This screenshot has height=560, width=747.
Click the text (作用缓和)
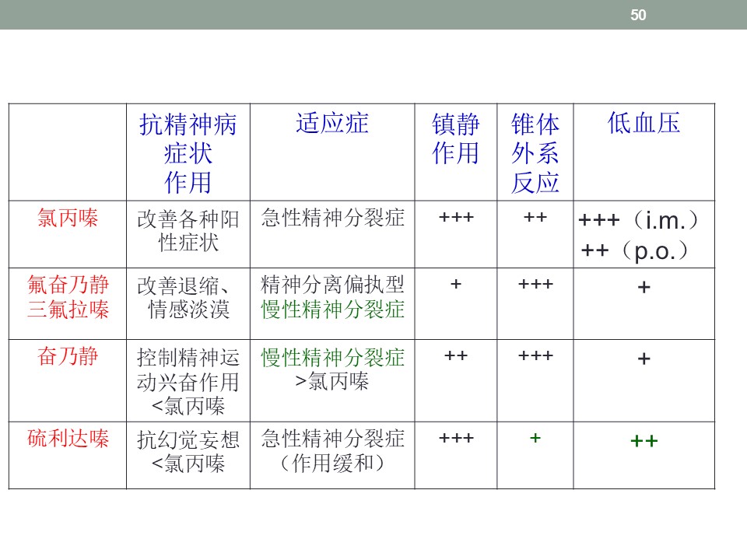coord(332,463)
